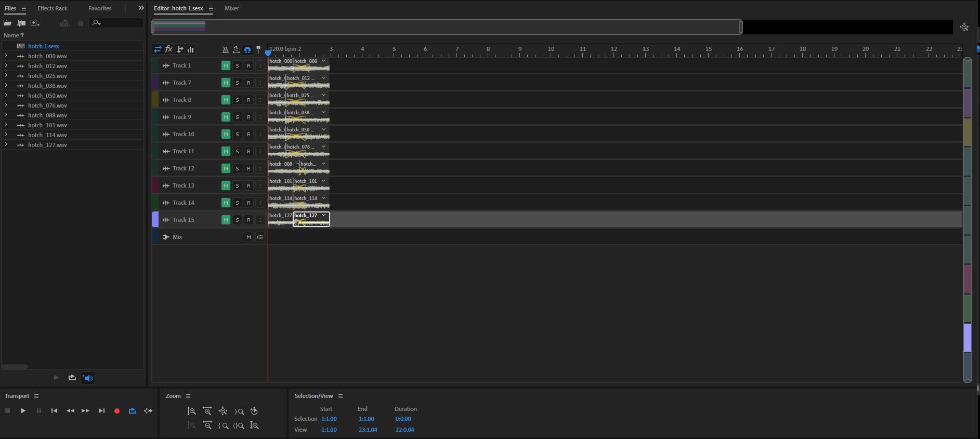Switch to the Effects Rack tab

[x=53, y=8]
